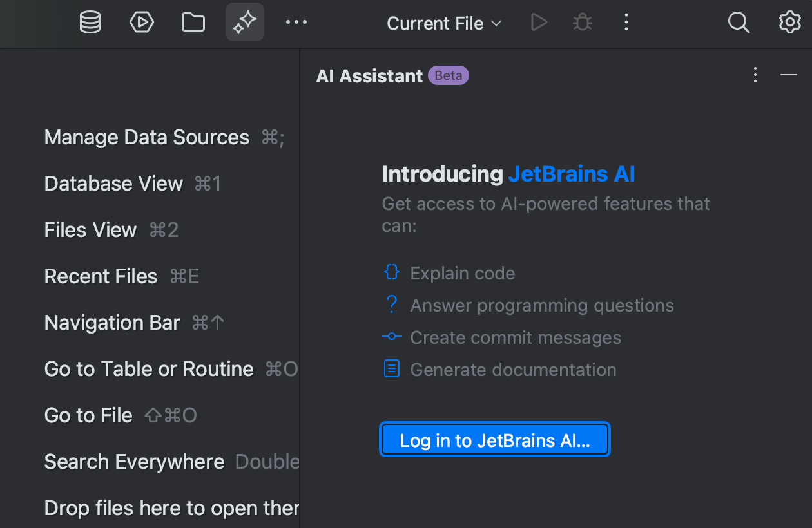Open Search with the magnifier icon
Viewport: 812px width, 528px height.
coord(739,22)
